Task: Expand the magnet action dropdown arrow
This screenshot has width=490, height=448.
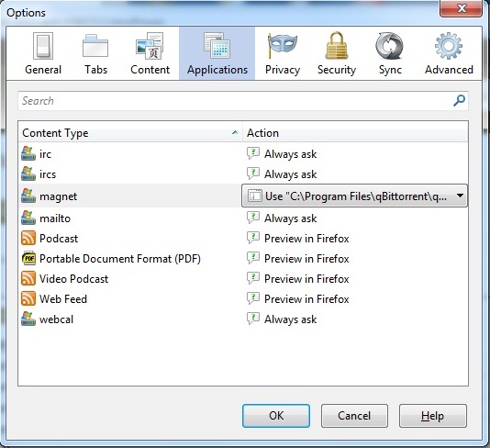Action: [x=460, y=196]
